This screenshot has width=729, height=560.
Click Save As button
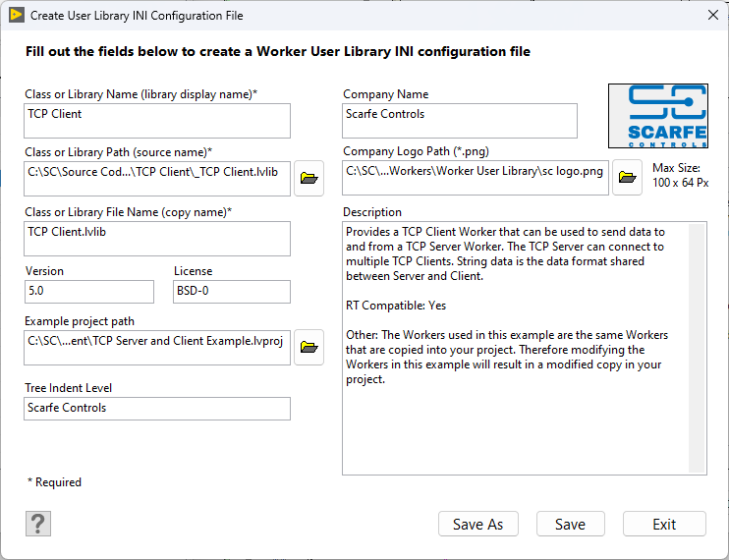477,524
